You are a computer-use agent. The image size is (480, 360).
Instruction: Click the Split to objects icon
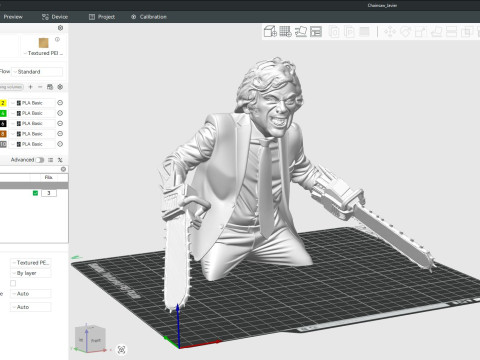click(334, 32)
